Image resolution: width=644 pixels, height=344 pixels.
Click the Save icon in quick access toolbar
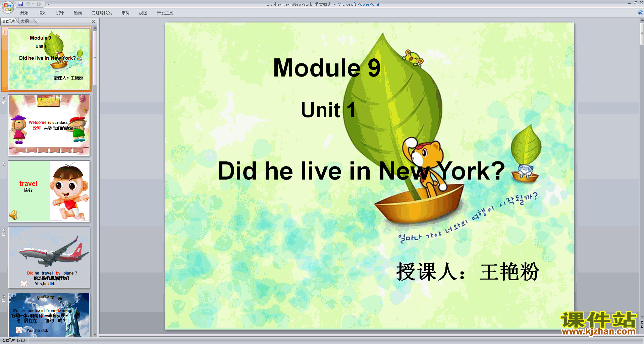coord(20,4)
